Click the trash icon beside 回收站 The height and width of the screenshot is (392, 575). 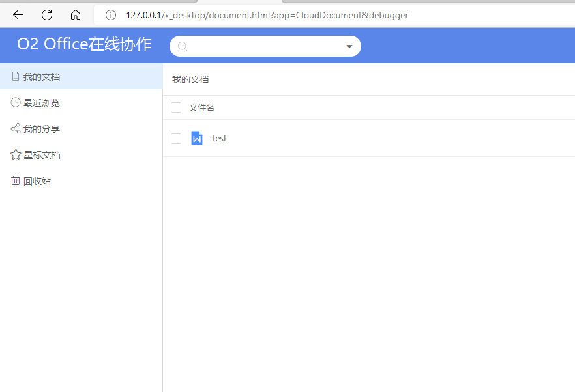pos(15,180)
